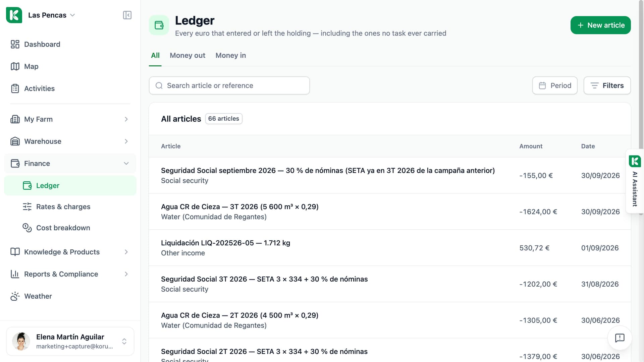Sort by the Amount column header

point(531,146)
